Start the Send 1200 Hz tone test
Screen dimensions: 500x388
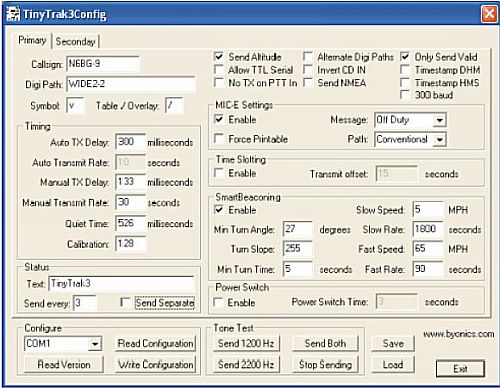246,343
